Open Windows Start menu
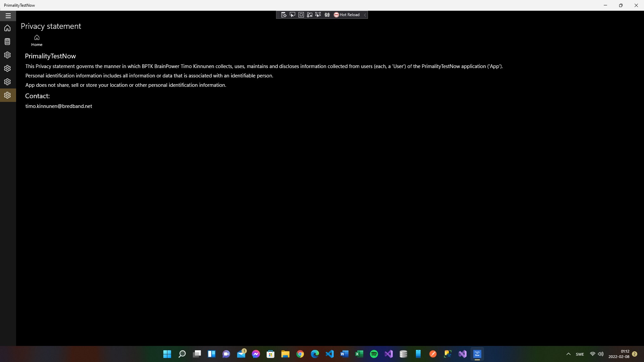 (x=167, y=354)
